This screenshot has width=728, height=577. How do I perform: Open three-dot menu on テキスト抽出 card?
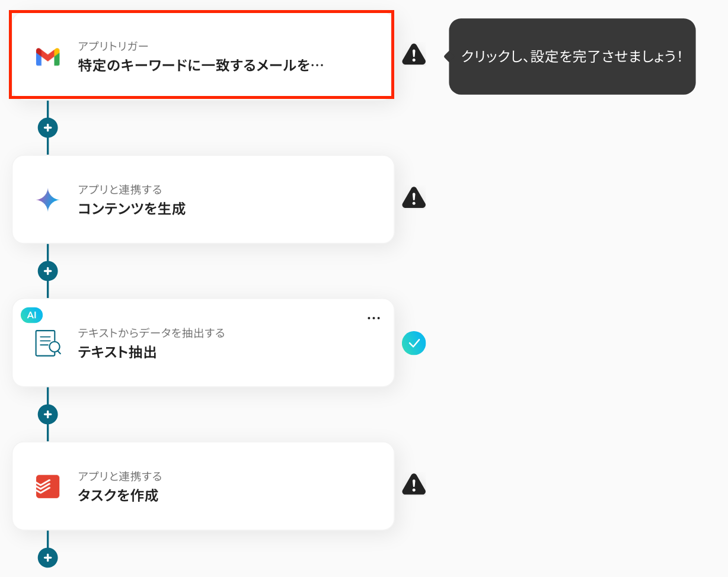coord(373,318)
